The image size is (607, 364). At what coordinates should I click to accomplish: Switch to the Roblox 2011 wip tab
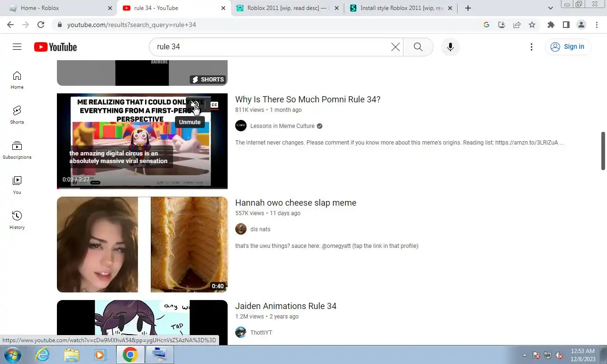[288, 8]
